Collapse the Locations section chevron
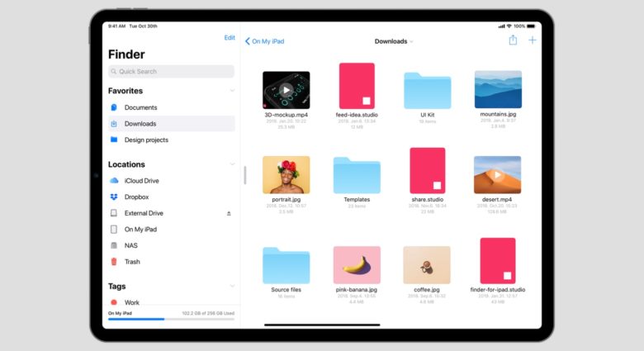This screenshot has height=351, width=644. click(x=232, y=164)
